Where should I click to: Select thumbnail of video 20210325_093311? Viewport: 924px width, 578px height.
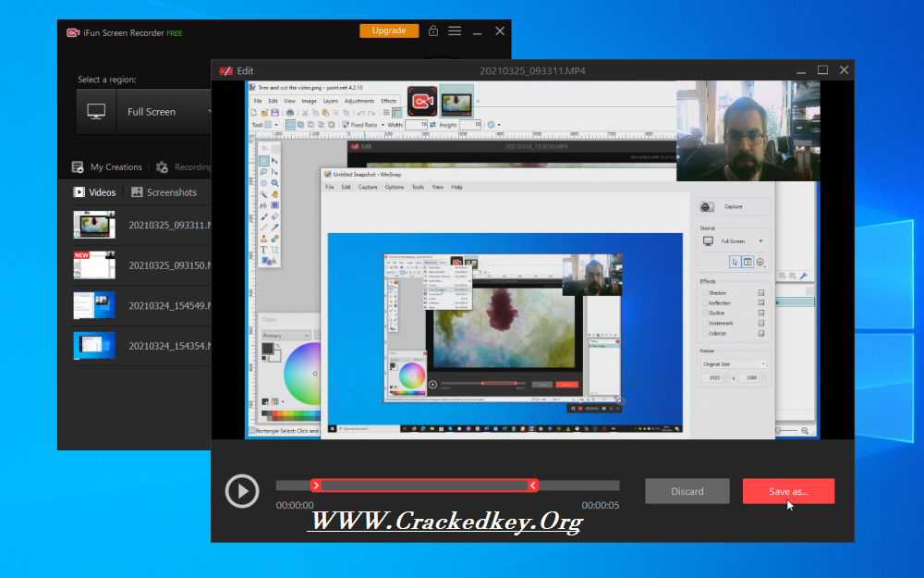94,225
